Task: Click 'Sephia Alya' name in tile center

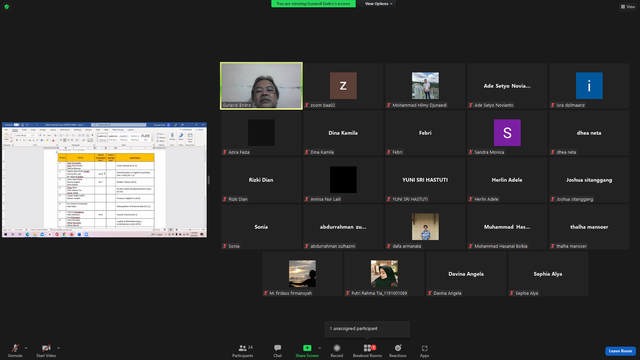Action: click(x=548, y=274)
